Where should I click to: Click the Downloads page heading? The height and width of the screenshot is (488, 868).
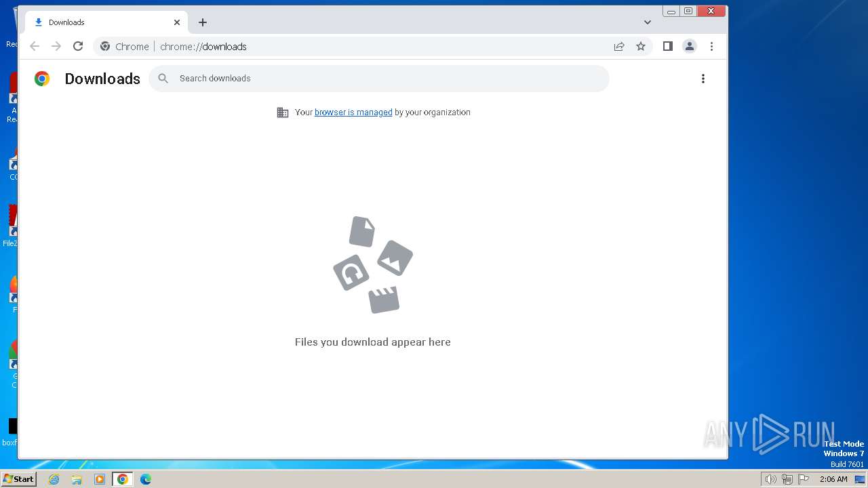[102, 79]
